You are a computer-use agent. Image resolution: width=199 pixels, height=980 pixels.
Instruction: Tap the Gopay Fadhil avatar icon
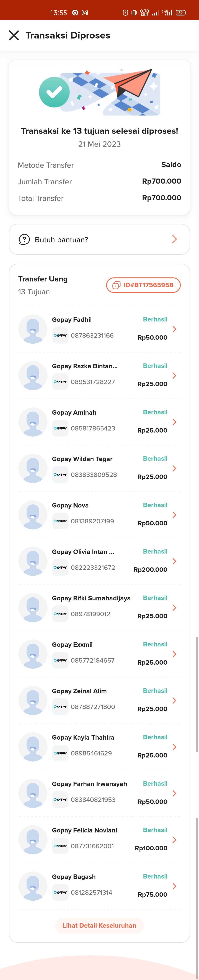(x=33, y=329)
